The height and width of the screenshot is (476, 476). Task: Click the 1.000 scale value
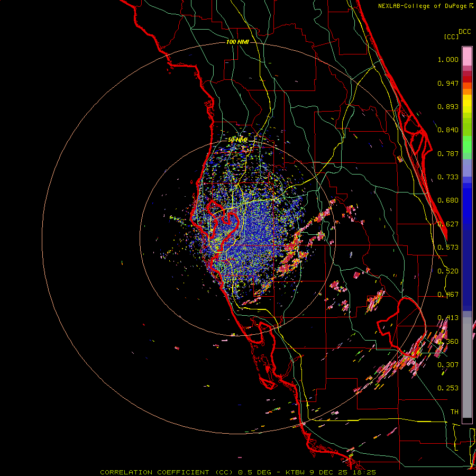point(448,59)
